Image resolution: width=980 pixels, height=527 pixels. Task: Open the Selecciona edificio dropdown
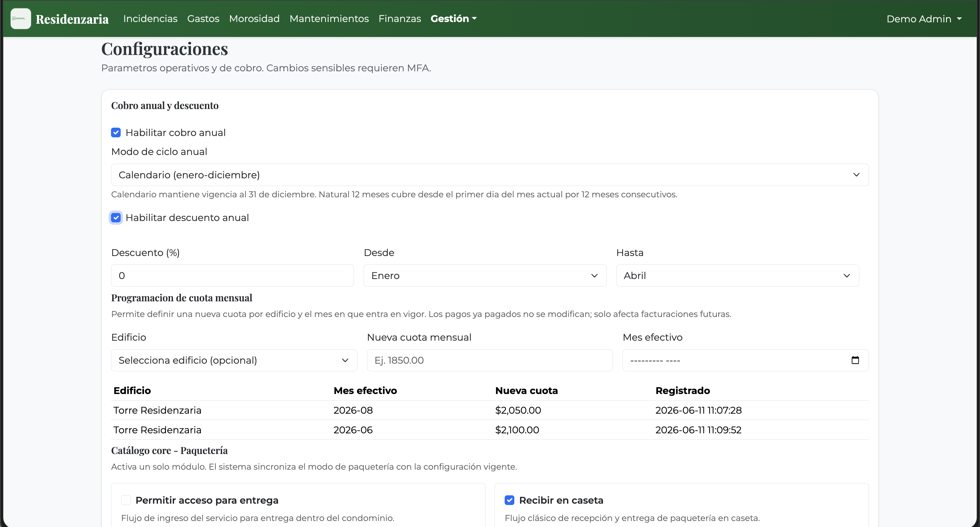pos(234,360)
